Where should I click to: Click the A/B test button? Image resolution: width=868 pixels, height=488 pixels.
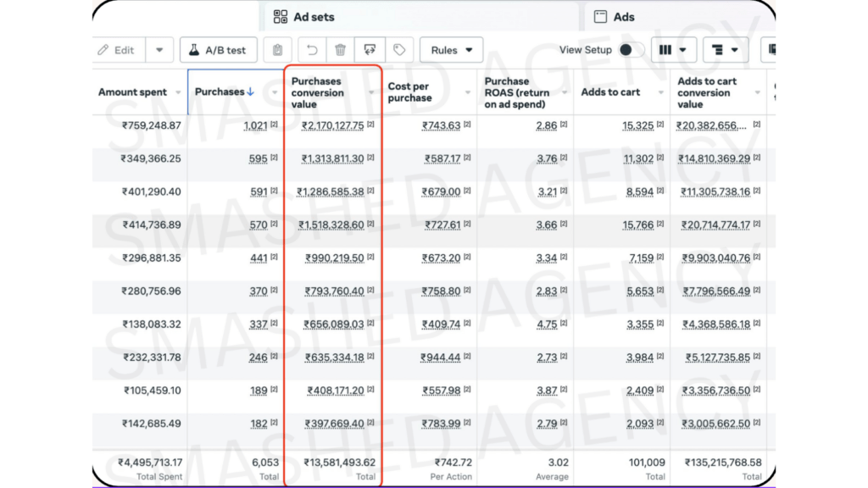pyautogui.click(x=218, y=50)
